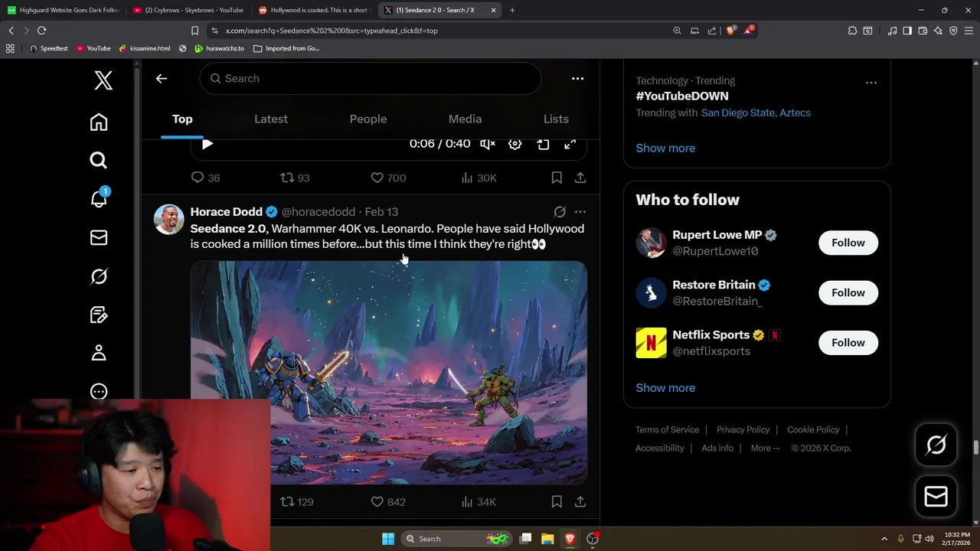Screen dimensions: 980x551
Task: Repost the post with 93 reposts
Action: point(295,178)
